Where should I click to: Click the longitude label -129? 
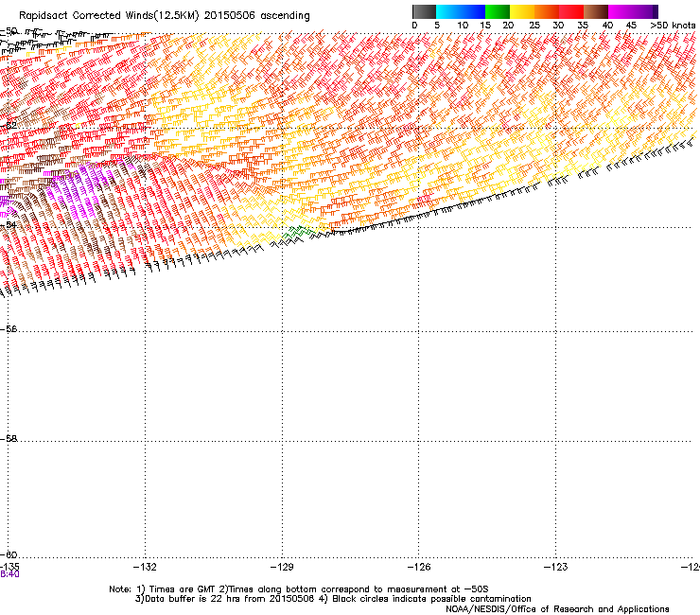click(x=282, y=567)
